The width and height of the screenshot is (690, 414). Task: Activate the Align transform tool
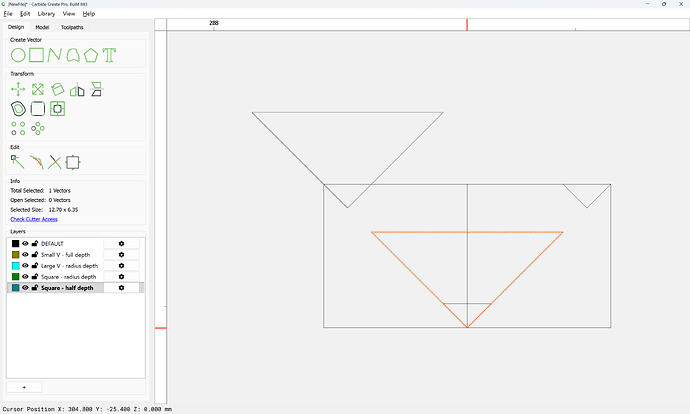96,89
